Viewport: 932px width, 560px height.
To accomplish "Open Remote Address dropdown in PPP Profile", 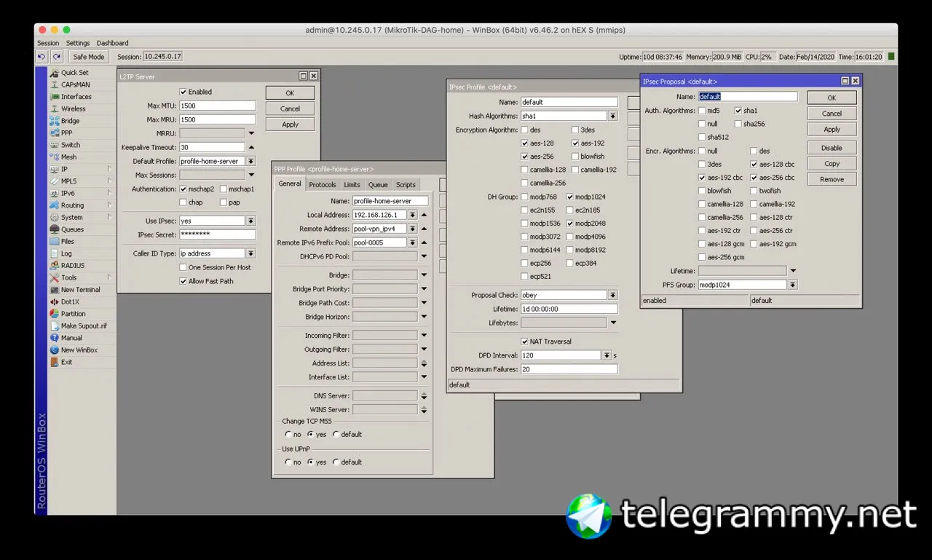I will click(x=413, y=229).
